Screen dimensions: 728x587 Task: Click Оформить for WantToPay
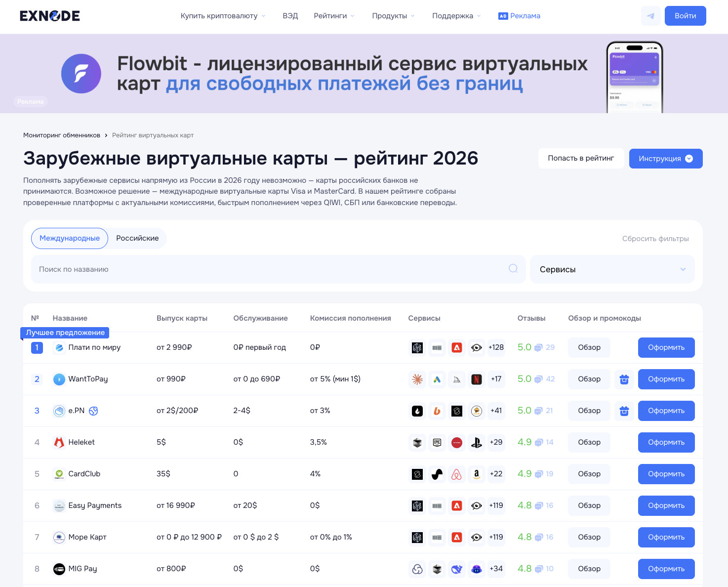pos(666,379)
